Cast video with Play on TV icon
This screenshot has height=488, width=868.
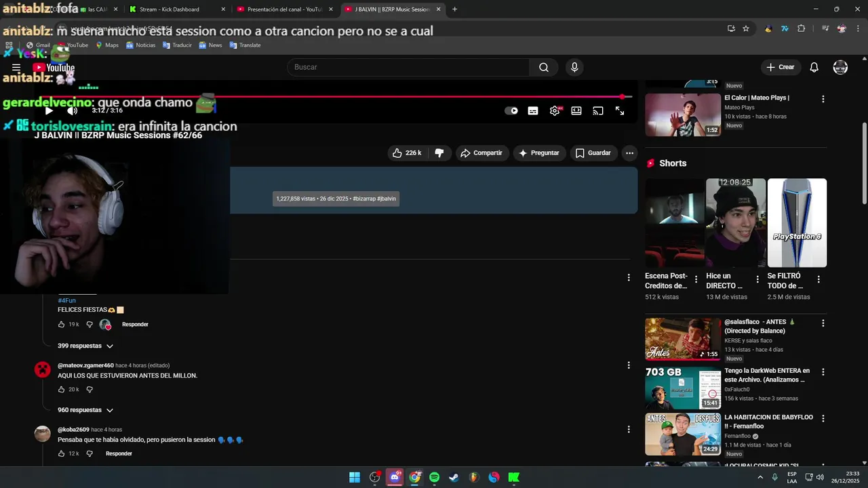(598, 110)
